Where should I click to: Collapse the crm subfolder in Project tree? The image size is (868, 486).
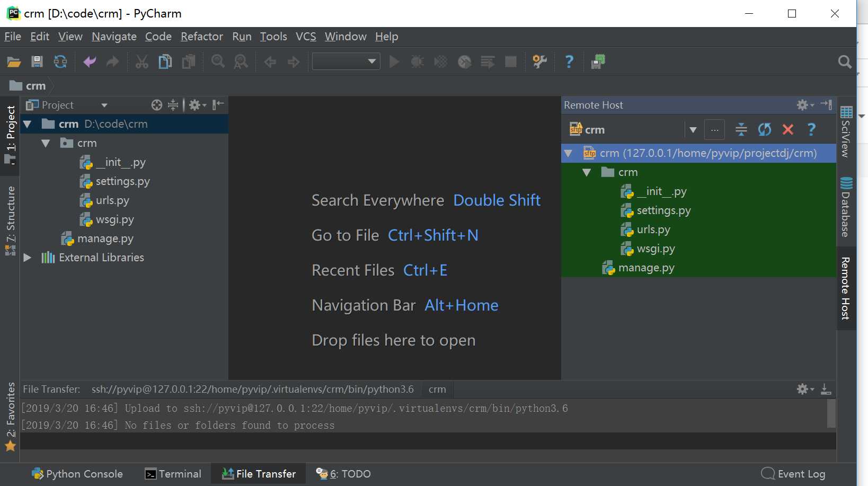(x=46, y=143)
